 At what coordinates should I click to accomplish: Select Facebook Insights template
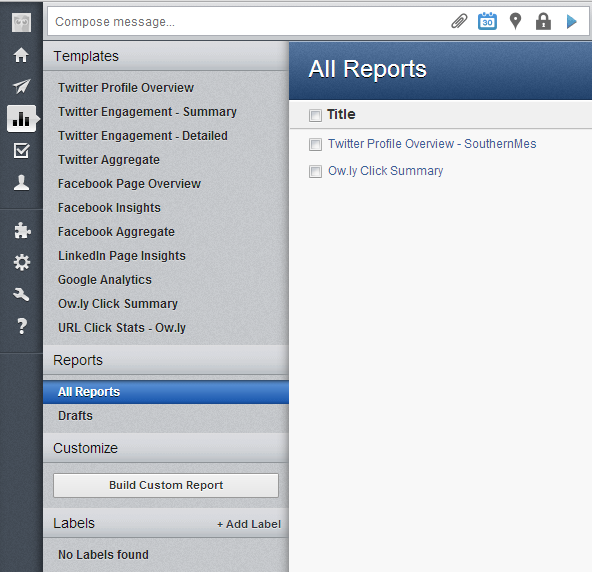(x=109, y=208)
